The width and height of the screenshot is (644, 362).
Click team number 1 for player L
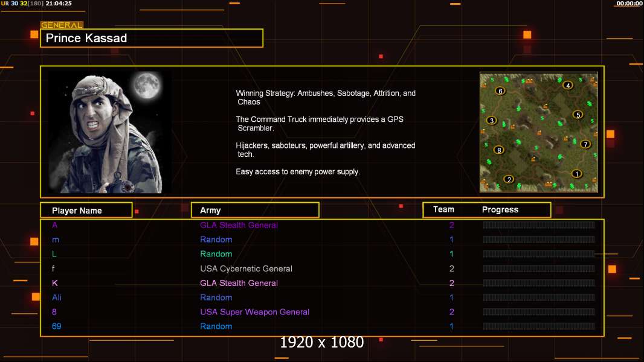click(451, 254)
